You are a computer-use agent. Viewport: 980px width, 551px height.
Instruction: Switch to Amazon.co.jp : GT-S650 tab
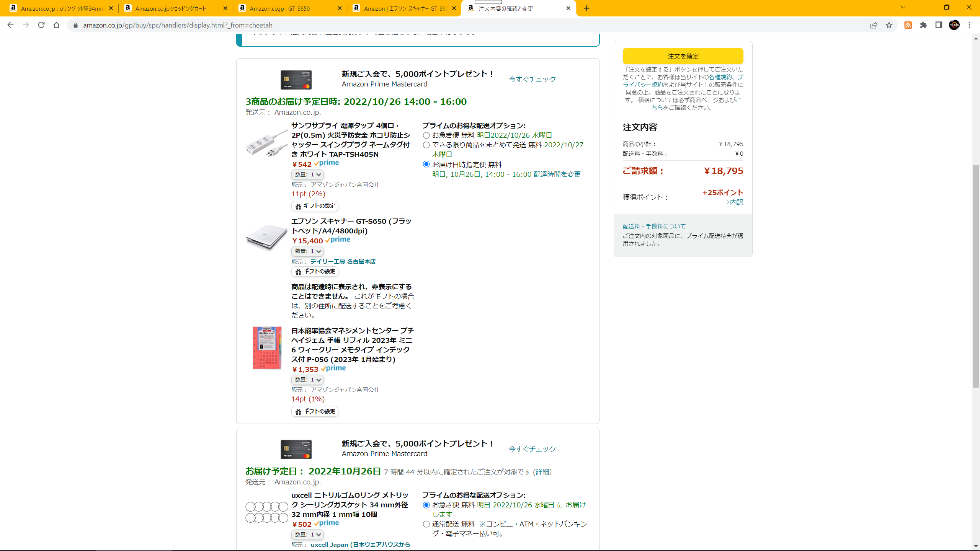point(289,8)
